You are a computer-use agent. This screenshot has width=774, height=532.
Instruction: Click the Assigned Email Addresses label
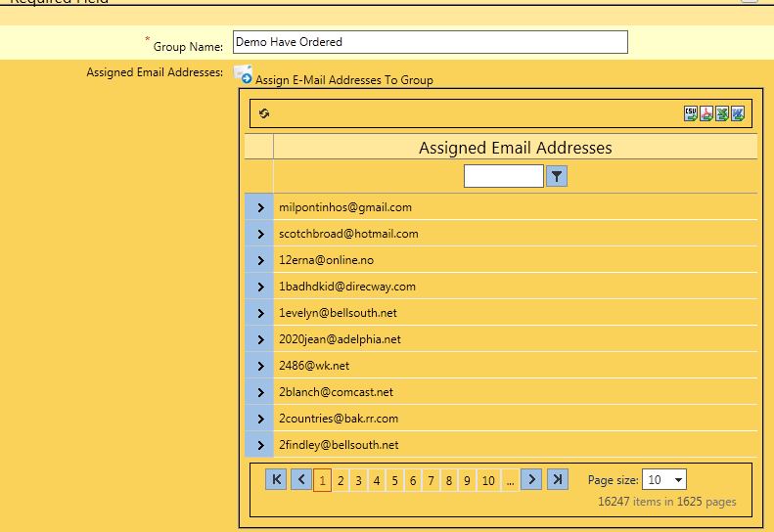155,72
